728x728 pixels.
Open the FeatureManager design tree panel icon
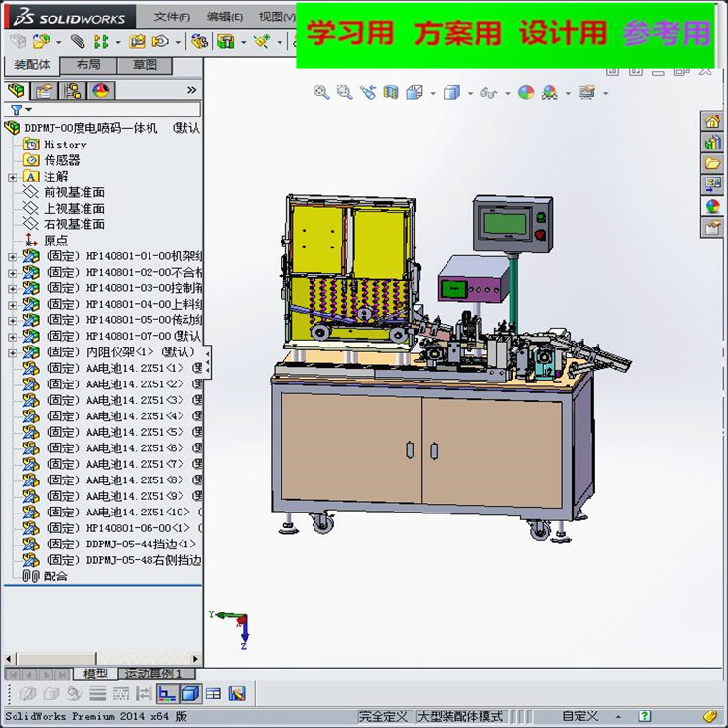tap(17, 90)
